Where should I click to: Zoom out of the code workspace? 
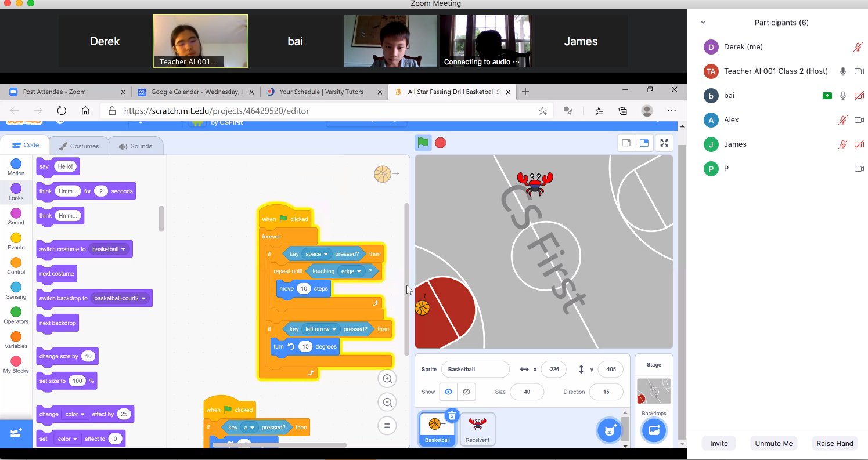(x=387, y=402)
